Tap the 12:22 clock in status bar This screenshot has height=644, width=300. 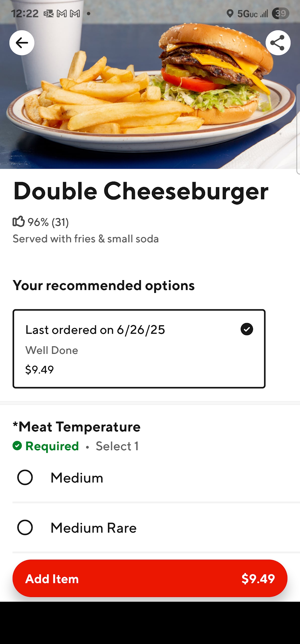coord(25,13)
